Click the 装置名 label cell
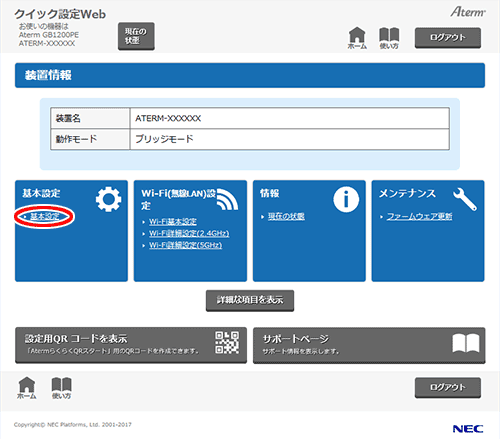 [90, 118]
